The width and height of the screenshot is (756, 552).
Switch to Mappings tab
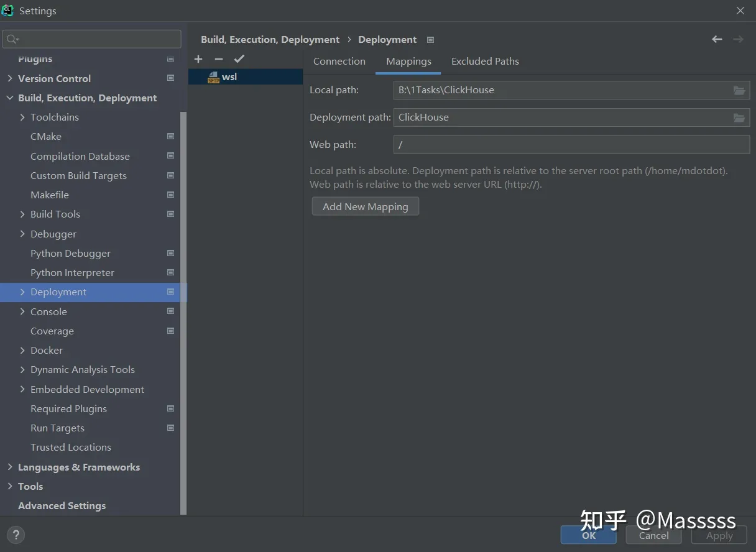(x=408, y=61)
